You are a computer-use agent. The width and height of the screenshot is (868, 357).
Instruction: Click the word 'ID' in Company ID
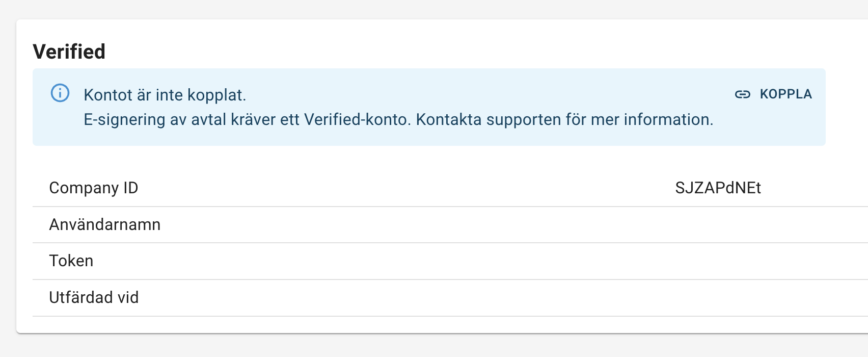tap(130, 188)
